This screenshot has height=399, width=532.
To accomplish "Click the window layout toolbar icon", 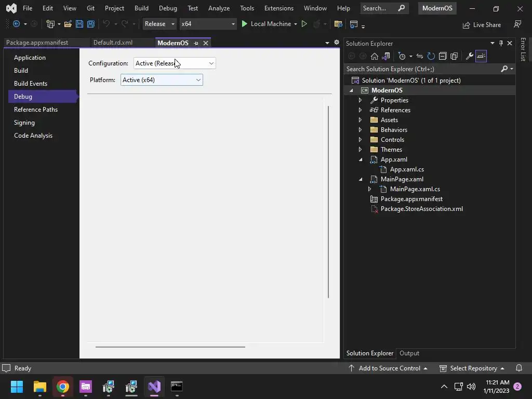I will 353,24.
